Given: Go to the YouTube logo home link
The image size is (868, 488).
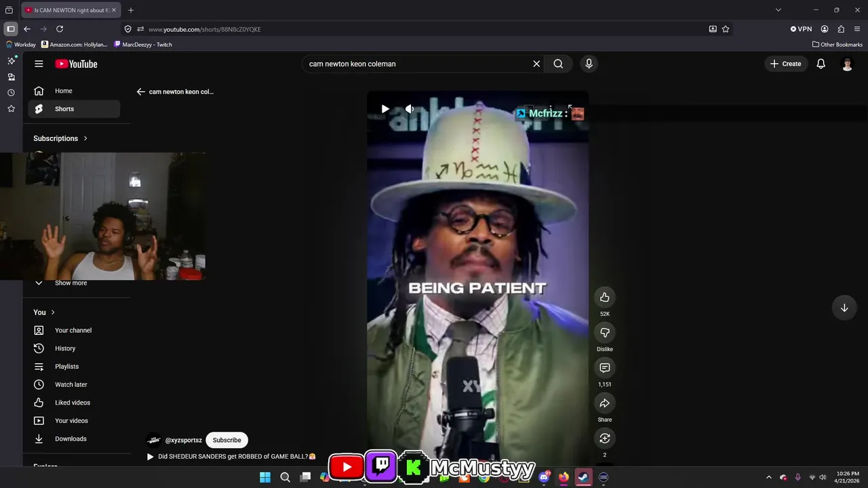Looking at the screenshot, I should pos(76,64).
